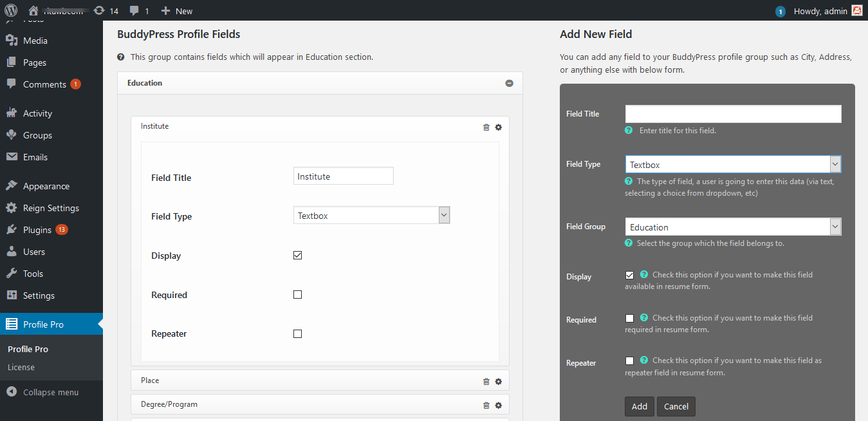Click the Tools wrench sidebar icon

coord(12,274)
